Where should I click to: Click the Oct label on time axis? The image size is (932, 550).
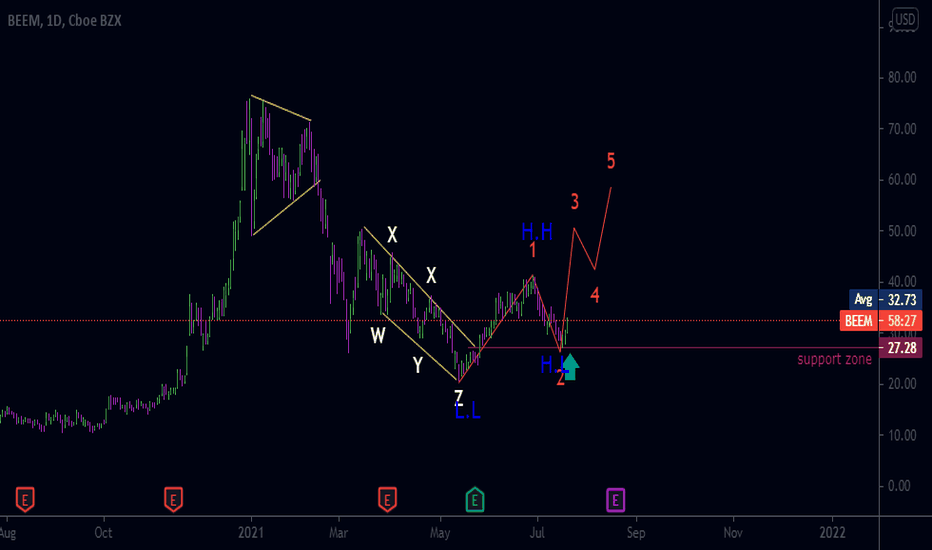click(103, 532)
